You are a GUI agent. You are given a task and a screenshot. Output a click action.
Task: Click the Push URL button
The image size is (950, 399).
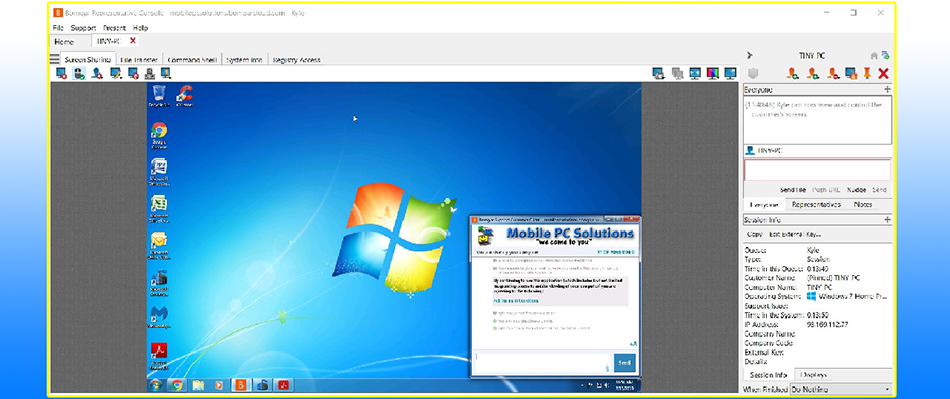coord(826,190)
